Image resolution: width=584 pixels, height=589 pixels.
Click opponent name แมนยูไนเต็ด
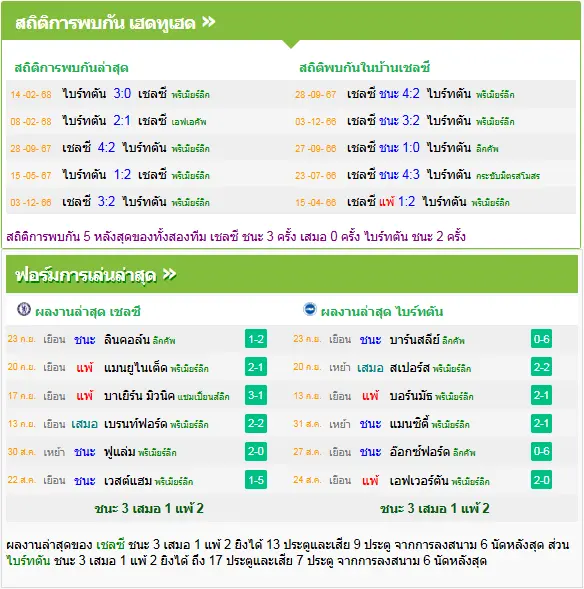pos(136,367)
